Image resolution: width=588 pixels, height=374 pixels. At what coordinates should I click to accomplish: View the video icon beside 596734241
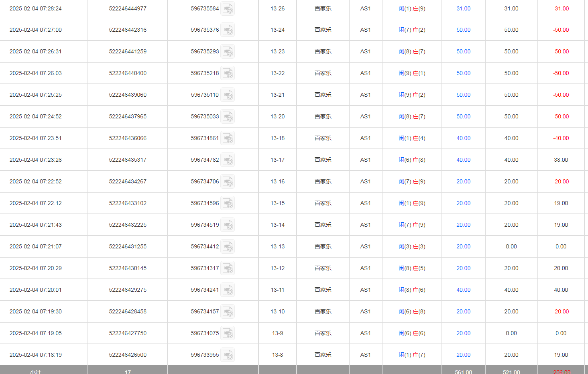(228, 290)
